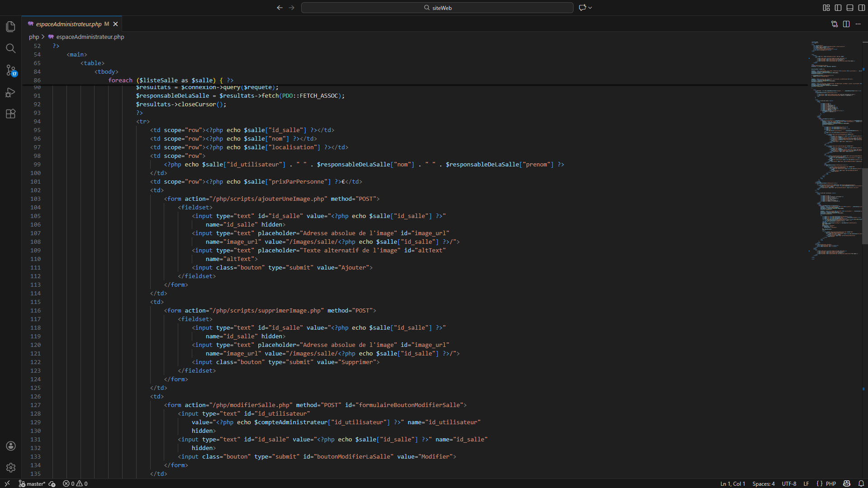Open Copilot status icon in status bar
868x488 pixels.
tap(847, 483)
